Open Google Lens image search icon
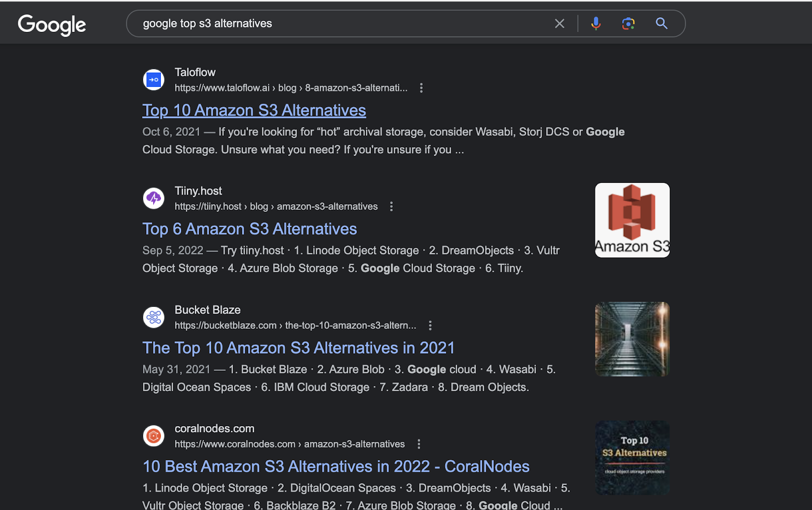812x510 pixels. [x=628, y=23]
